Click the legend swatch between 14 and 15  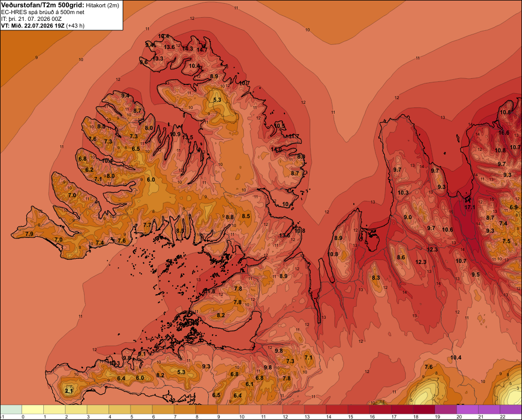pyautogui.click(x=337, y=410)
